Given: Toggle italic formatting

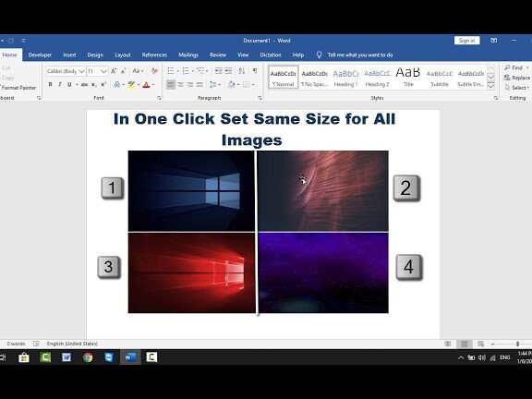Looking at the screenshot, I should click(x=60, y=84).
